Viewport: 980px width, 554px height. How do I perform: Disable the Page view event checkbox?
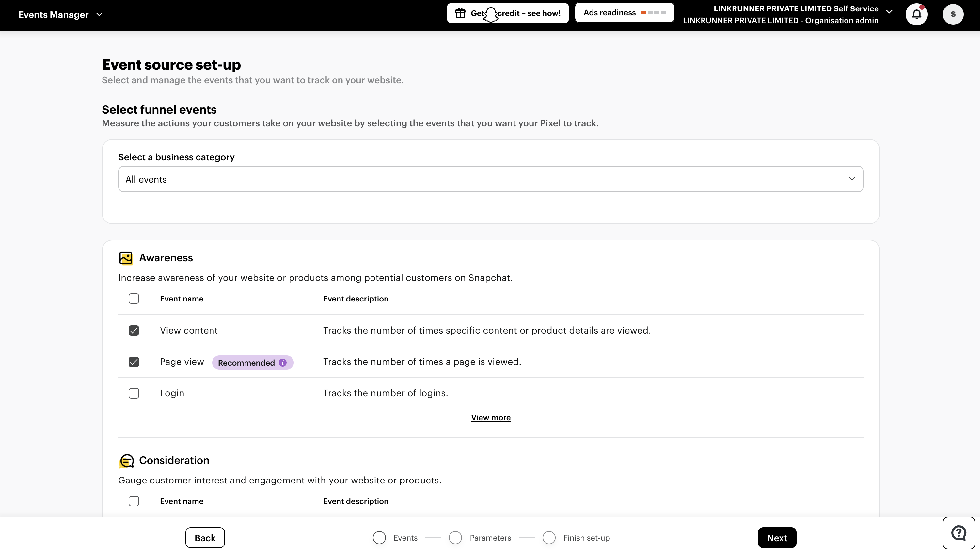(x=134, y=362)
